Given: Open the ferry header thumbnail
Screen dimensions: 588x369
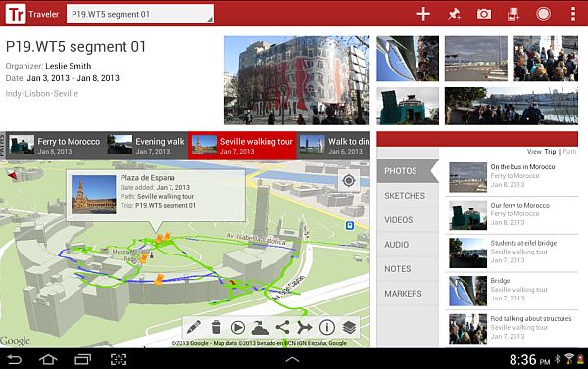Looking at the screenshot, I should click(408, 106).
